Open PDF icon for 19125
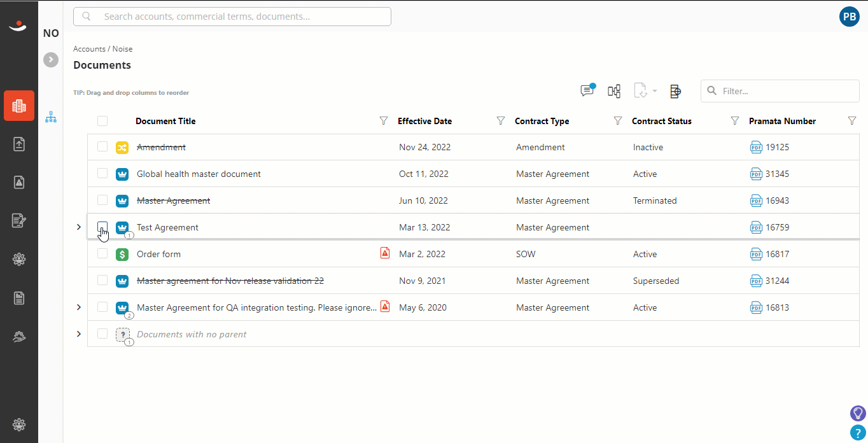This screenshot has width=868, height=443. 756,147
